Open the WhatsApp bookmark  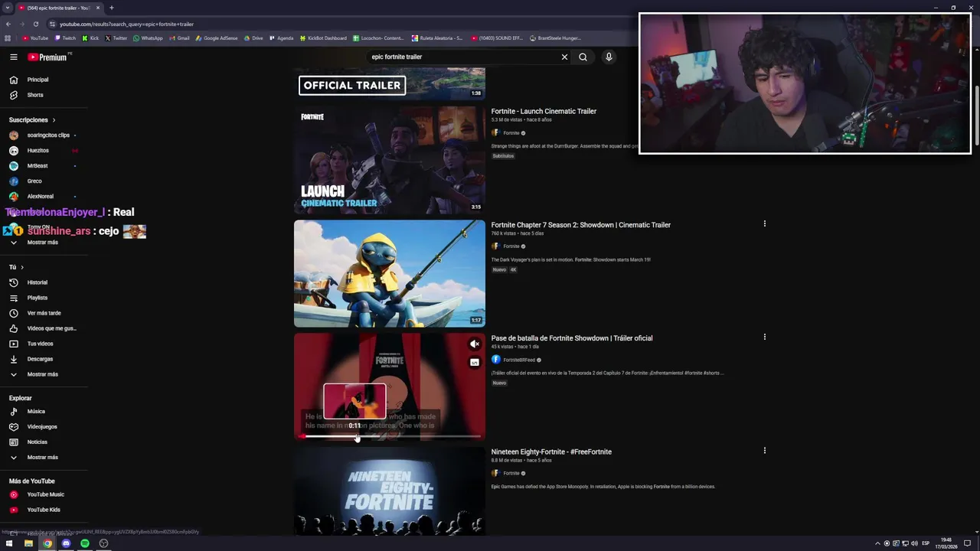tap(148, 38)
